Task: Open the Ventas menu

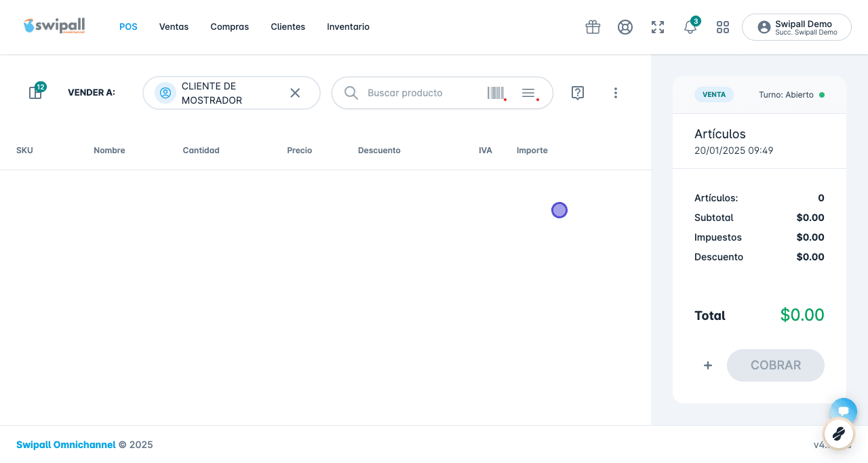Action: point(174,27)
